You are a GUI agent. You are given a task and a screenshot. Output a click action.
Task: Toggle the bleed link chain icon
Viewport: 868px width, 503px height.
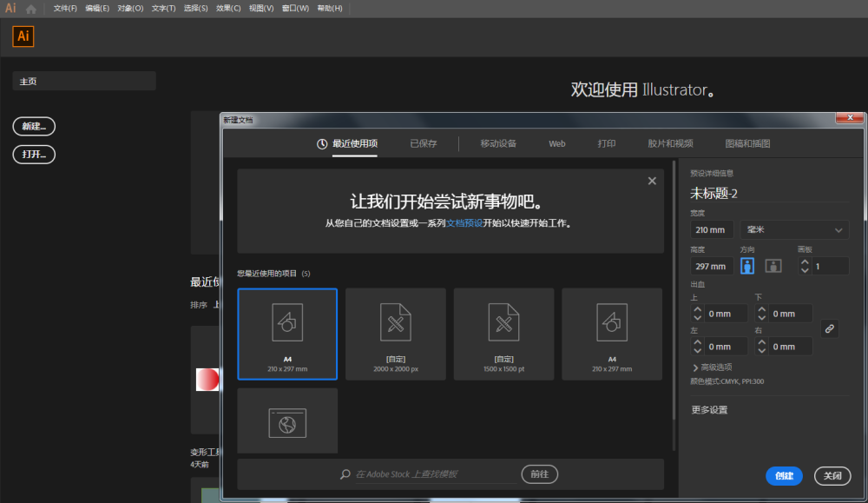coord(829,329)
